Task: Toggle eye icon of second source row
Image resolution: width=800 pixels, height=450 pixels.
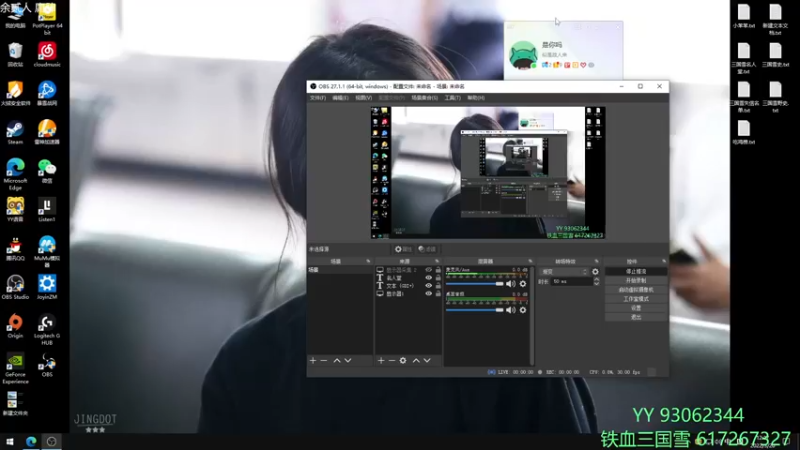Action: pyautogui.click(x=429, y=278)
